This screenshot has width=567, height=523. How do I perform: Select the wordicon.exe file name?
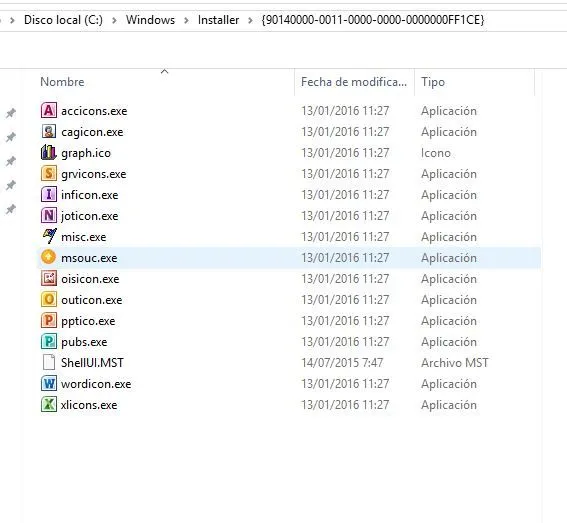96,383
